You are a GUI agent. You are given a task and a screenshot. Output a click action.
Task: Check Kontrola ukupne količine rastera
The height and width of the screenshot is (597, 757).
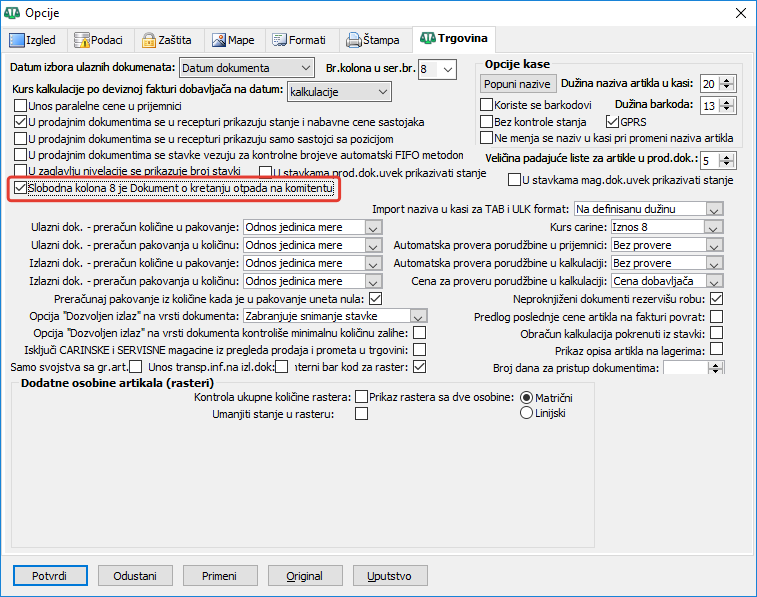tap(361, 397)
